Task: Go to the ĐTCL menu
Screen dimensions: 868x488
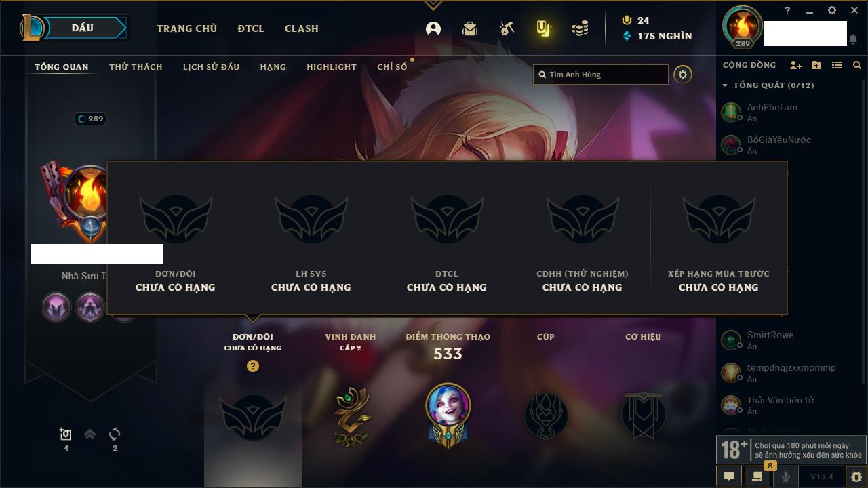Action: click(251, 28)
